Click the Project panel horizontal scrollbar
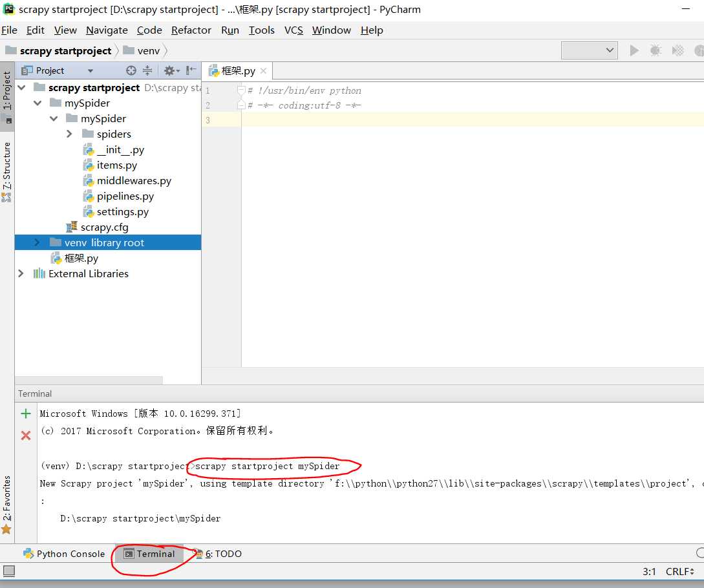Image resolution: width=704 pixels, height=588 pixels. (89, 380)
